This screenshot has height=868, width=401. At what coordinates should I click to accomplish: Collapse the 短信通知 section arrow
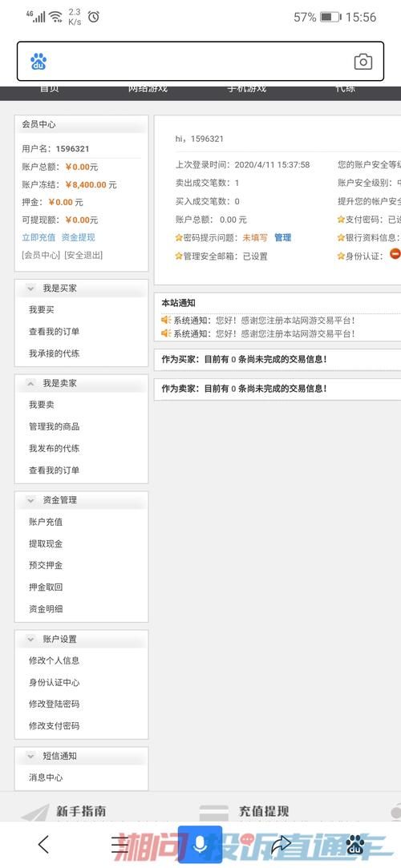31,756
